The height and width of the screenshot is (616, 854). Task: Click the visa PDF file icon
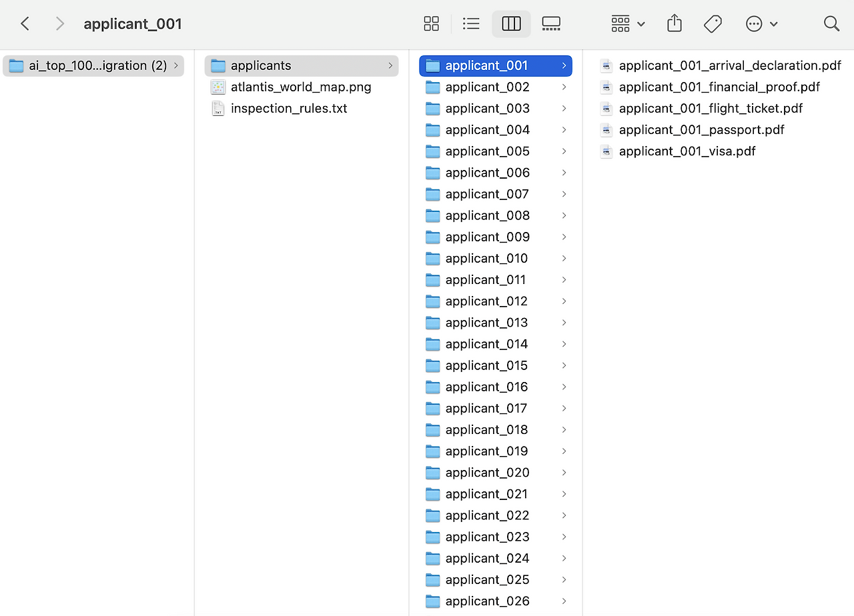(x=606, y=151)
